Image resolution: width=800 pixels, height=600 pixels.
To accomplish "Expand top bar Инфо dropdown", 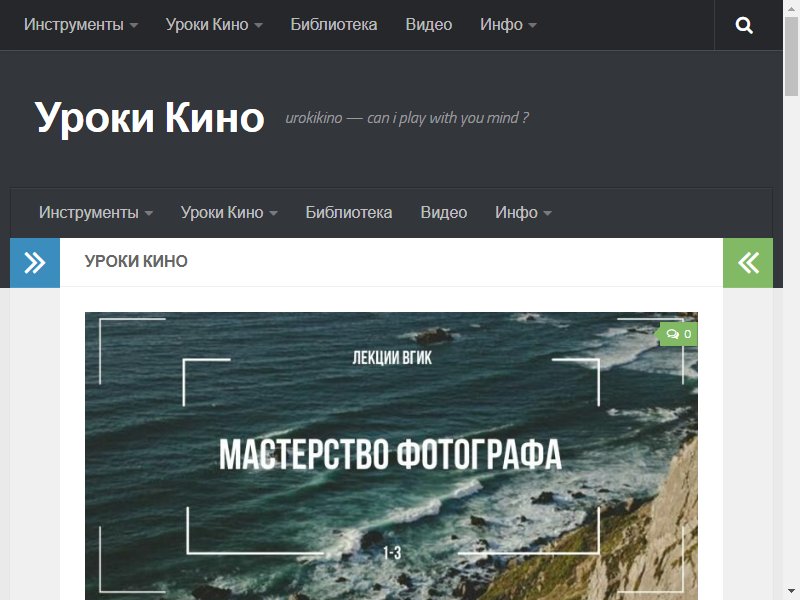I will [x=508, y=24].
